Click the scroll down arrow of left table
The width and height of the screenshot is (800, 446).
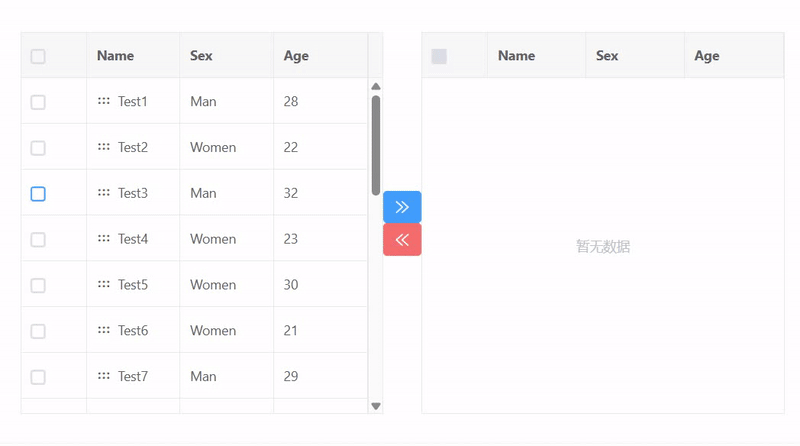[376, 406]
